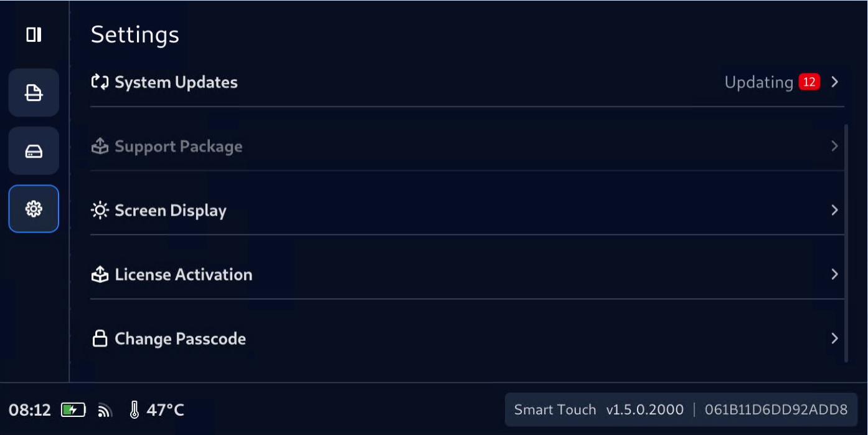Click the wireless signal status icon
Image resolution: width=868 pixels, height=435 pixels.
pyautogui.click(x=105, y=410)
